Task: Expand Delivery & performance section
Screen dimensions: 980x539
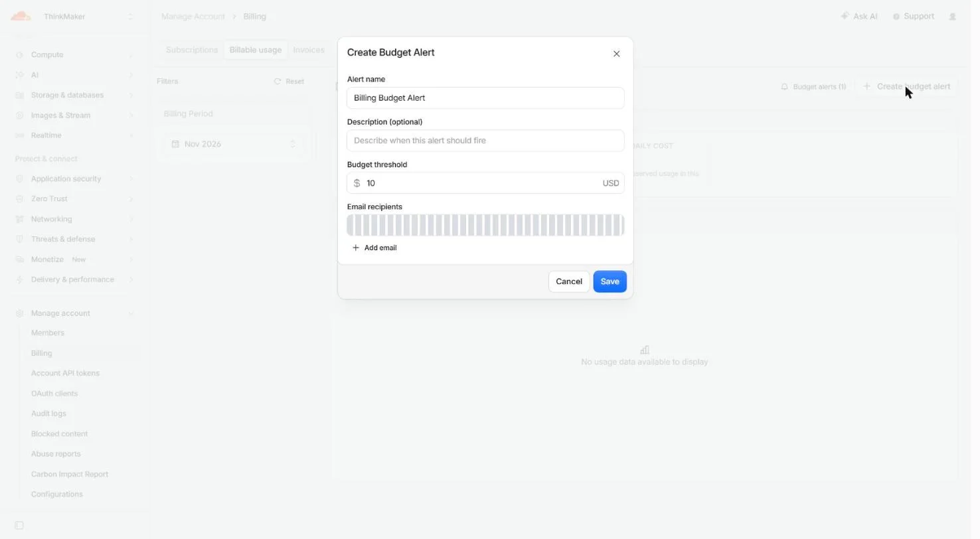Action: [74, 279]
